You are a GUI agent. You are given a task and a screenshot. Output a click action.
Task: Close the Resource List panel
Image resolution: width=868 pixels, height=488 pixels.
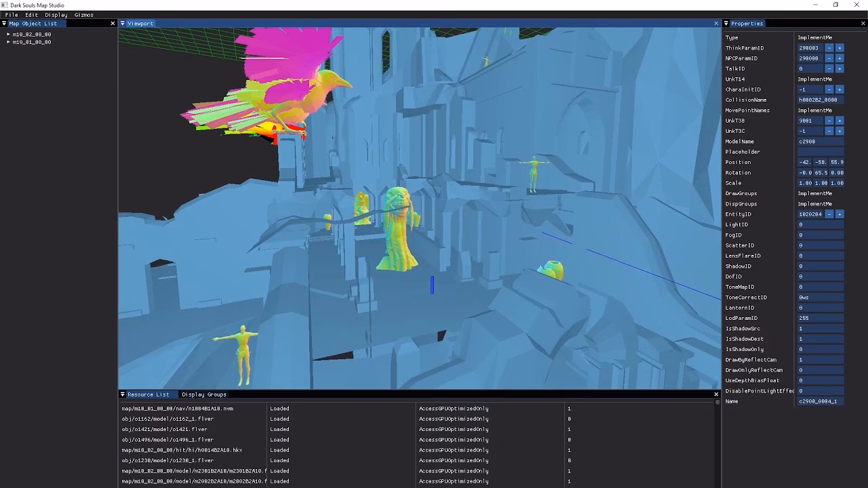click(x=716, y=394)
